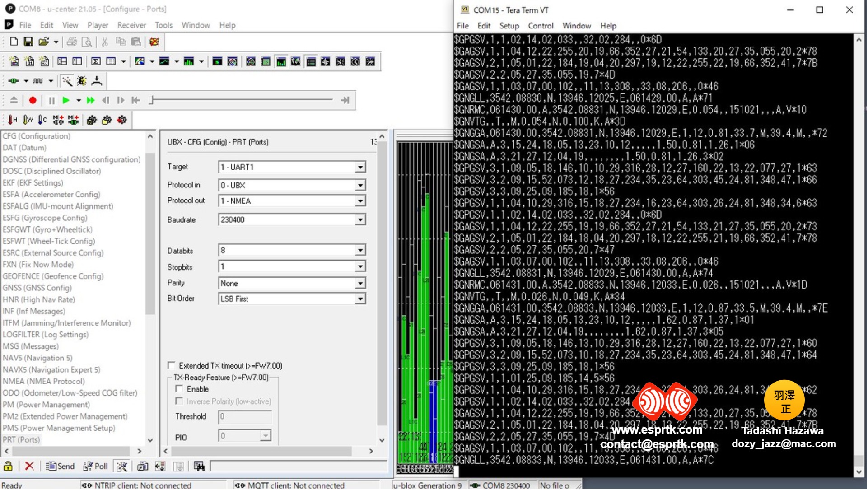Click the Coldstart thermometer C icon

tap(42, 120)
